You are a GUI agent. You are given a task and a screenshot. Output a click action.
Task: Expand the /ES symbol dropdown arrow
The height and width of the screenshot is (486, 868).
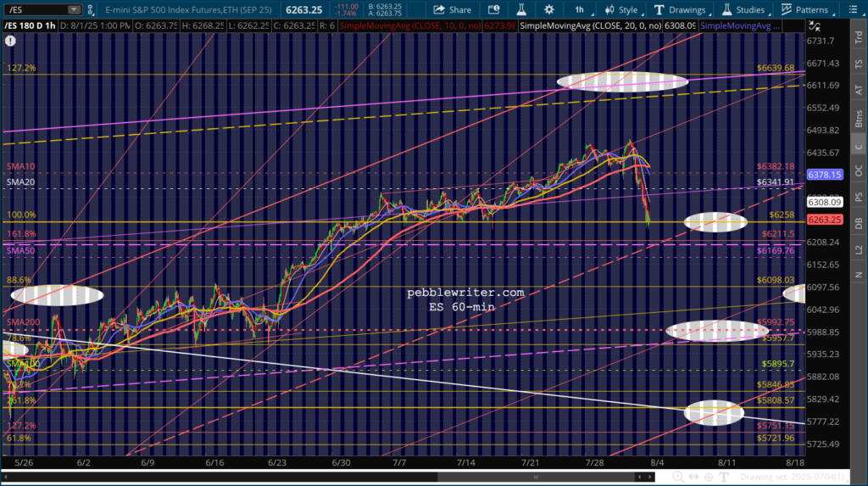74,10
